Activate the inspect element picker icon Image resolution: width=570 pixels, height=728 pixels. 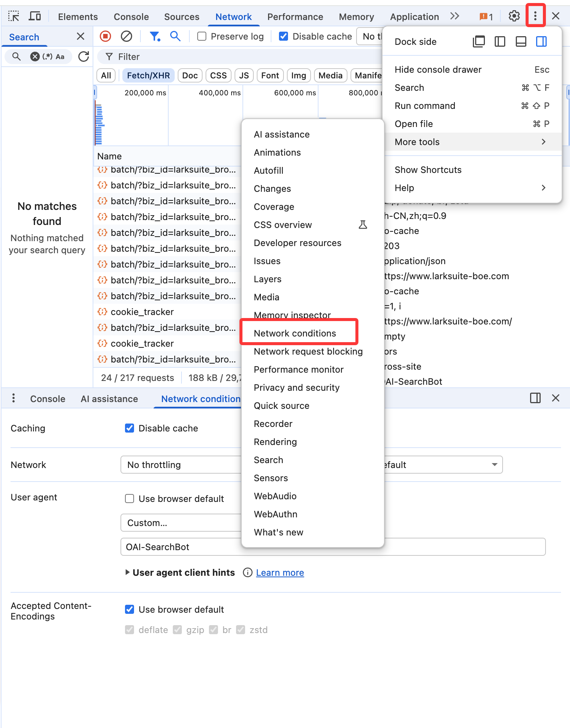[x=14, y=16]
